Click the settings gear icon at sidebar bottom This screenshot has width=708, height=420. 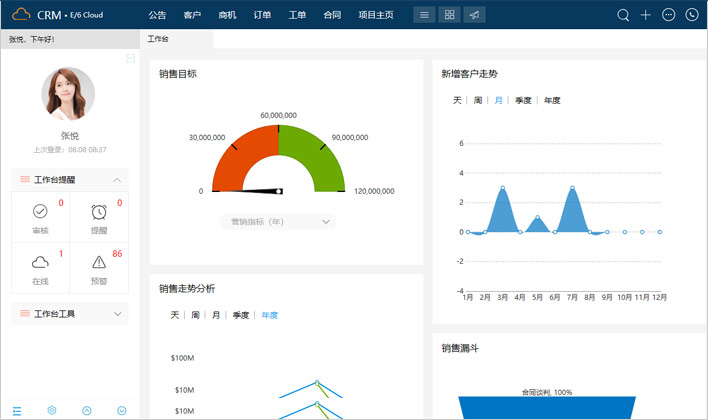click(x=52, y=410)
